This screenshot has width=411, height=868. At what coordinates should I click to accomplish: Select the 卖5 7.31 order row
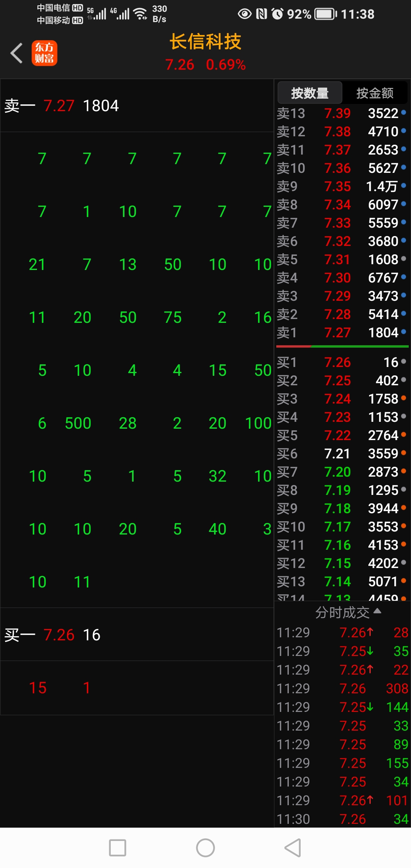[x=342, y=259]
